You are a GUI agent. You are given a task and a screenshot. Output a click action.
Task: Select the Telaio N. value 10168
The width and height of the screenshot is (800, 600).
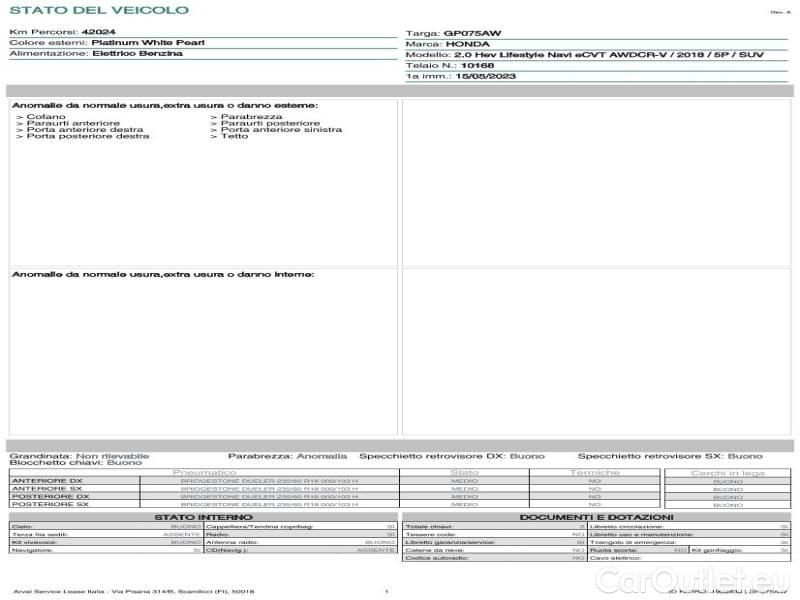[x=478, y=65]
